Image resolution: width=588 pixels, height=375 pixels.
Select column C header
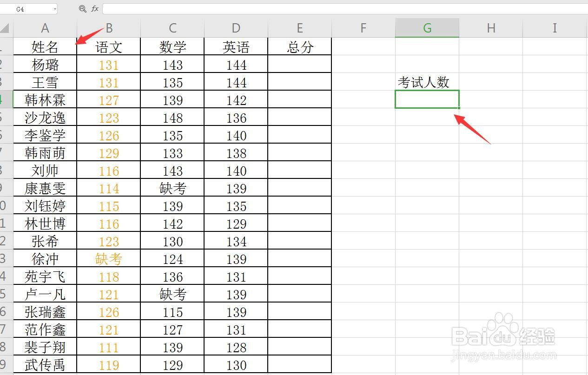click(172, 28)
